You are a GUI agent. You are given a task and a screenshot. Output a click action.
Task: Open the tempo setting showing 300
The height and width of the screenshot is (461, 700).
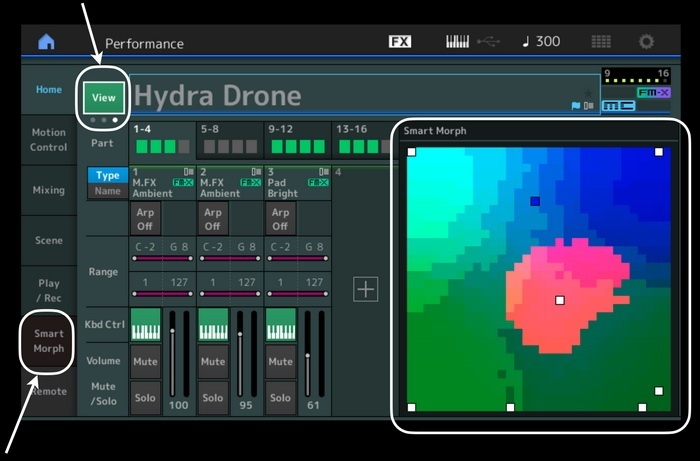coord(541,42)
